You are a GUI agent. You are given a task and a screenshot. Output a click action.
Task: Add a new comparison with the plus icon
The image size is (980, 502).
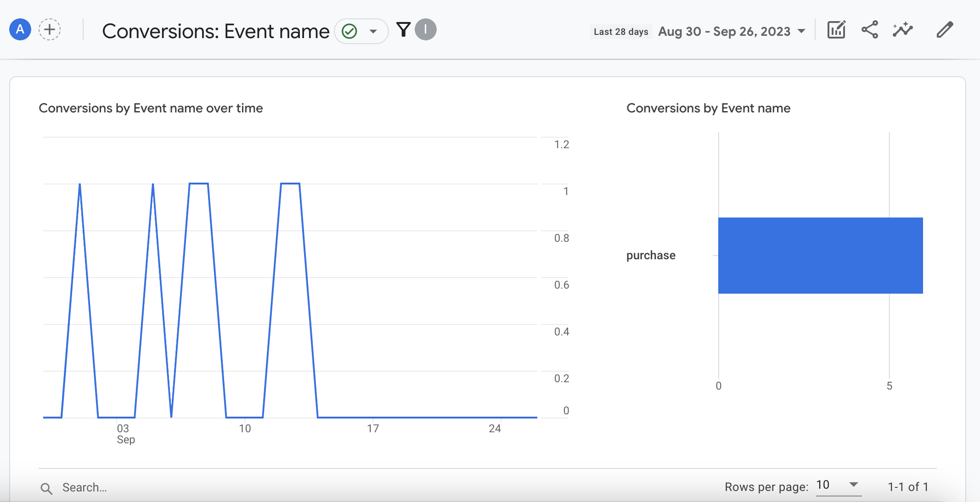point(50,30)
